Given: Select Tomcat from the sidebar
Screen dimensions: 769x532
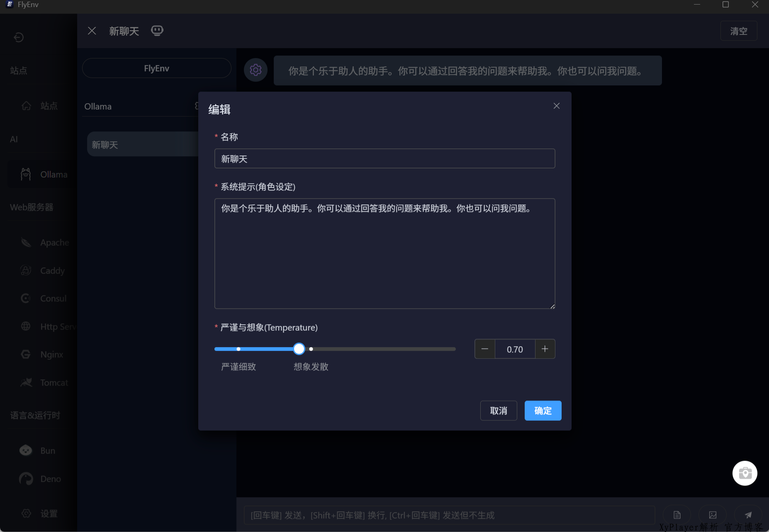Looking at the screenshot, I should coord(54,383).
